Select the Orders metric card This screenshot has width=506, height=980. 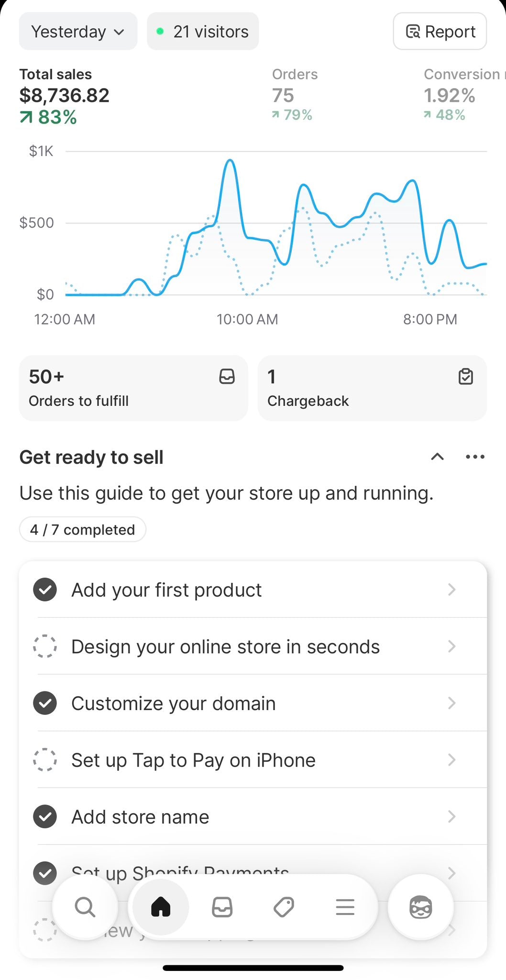295,94
